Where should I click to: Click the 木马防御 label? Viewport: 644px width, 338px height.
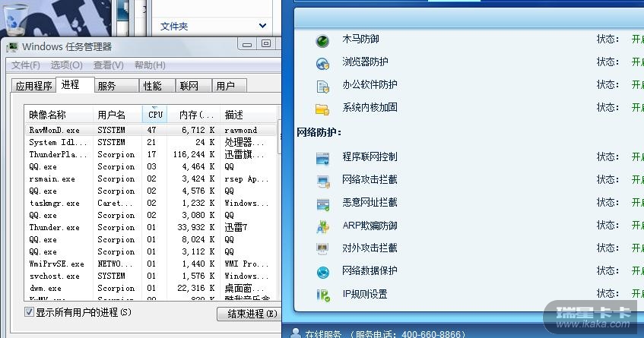[x=360, y=39]
